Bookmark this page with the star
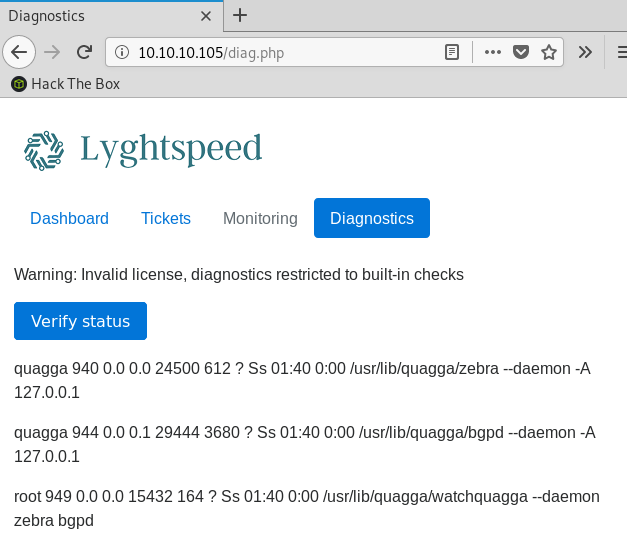 point(548,52)
